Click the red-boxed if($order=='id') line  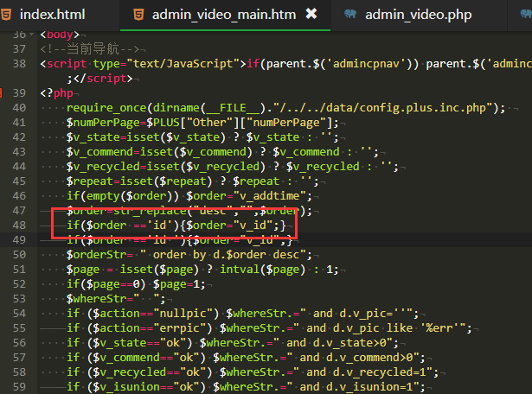173,225
